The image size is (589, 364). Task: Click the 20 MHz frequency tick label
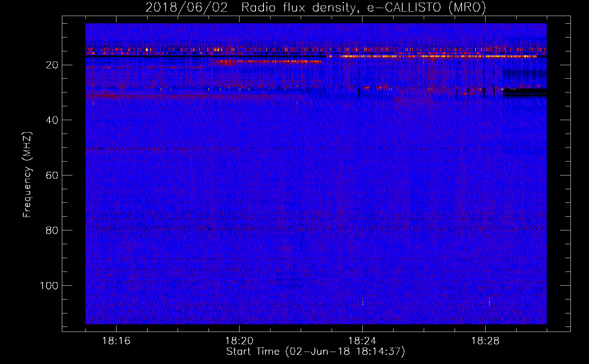coord(52,65)
